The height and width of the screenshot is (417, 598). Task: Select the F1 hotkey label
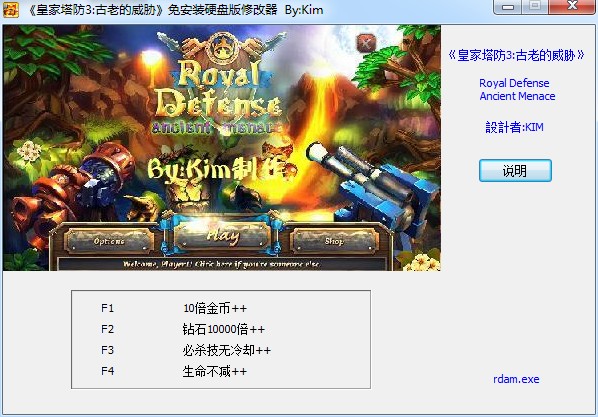[108, 308]
